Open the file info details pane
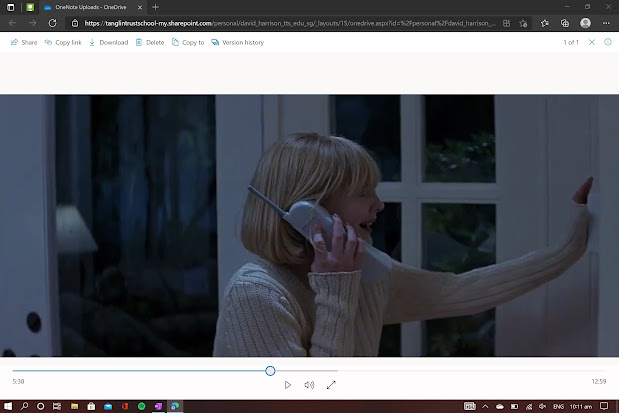The height and width of the screenshot is (413, 619). (608, 42)
